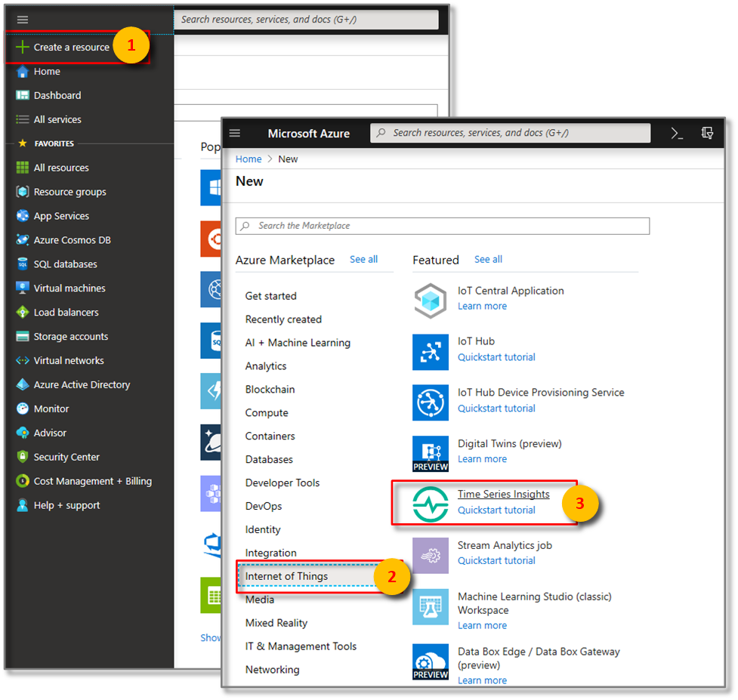Open the Time Series Insights Quickstart tutorial

[x=496, y=510]
